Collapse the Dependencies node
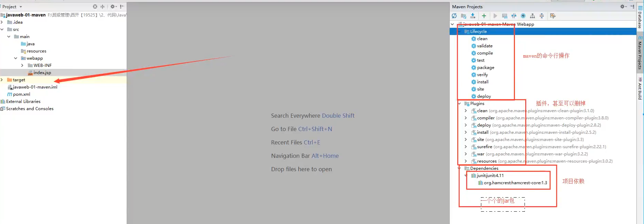Image resolution: width=644 pixels, height=224 pixels. point(459,168)
